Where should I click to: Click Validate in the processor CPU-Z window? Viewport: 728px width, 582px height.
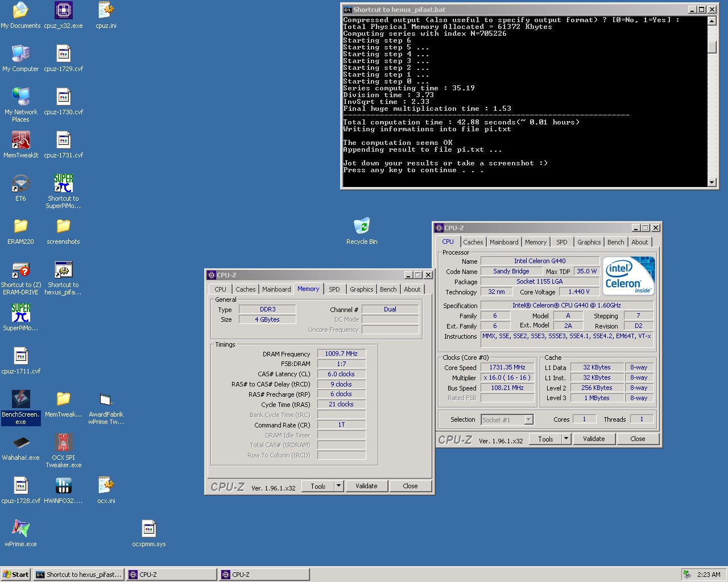(x=594, y=439)
